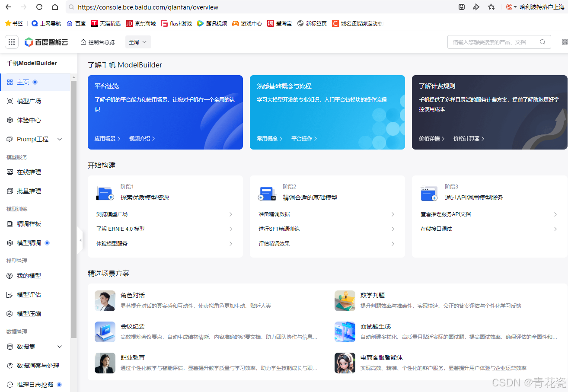Open 游戏中心 bookmark
The image size is (568, 392).
[247, 23]
